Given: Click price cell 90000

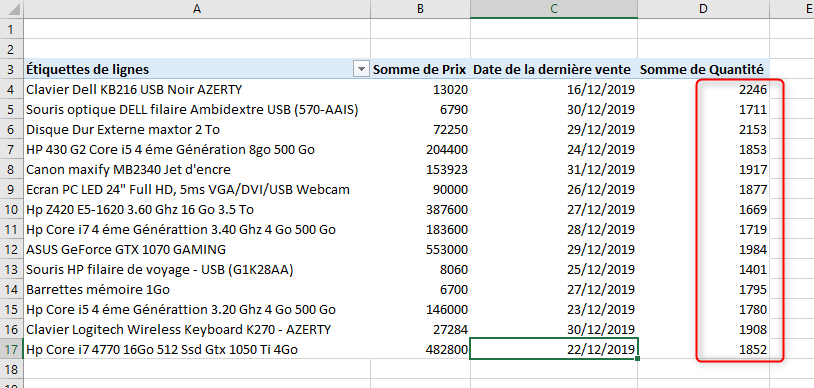Looking at the screenshot, I should 420,190.
